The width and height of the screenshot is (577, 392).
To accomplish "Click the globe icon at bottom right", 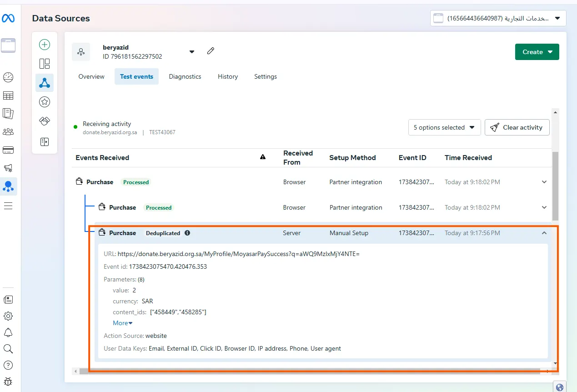I will point(560,387).
